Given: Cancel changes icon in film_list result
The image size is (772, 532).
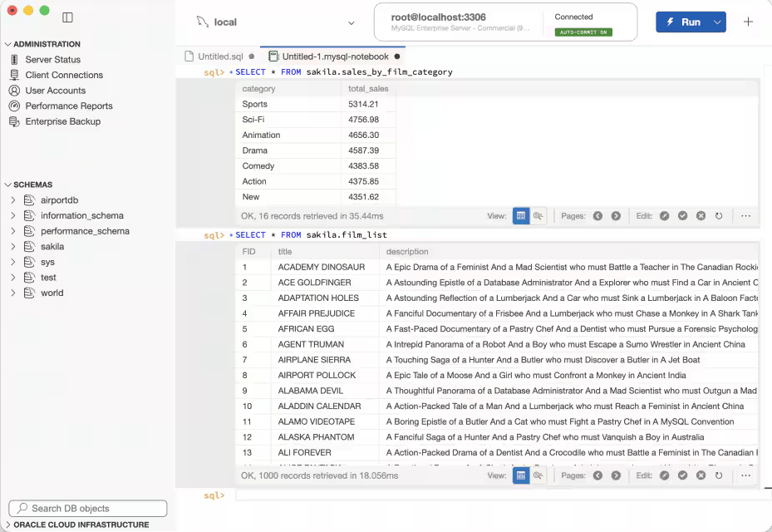Looking at the screenshot, I should (701, 475).
